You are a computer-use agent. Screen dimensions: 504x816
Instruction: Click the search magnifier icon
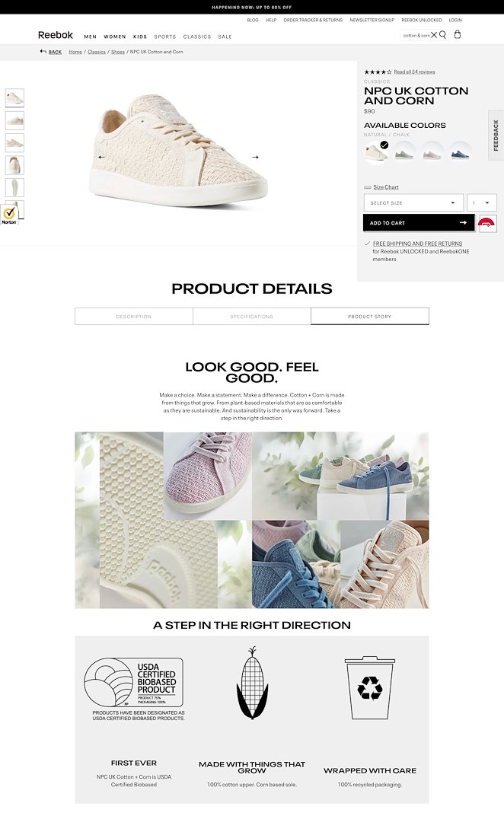pos(442,35)
